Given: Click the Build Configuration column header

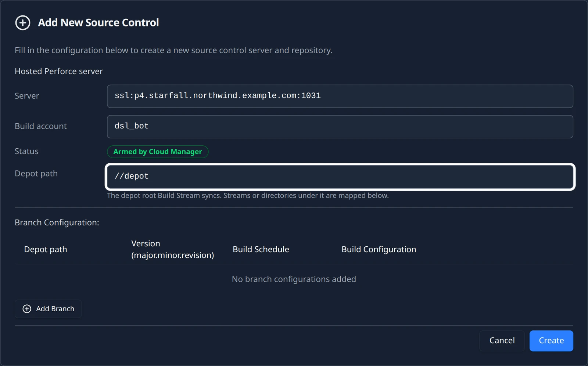Looking at the screenshot, I should click(x=379, y=249).
